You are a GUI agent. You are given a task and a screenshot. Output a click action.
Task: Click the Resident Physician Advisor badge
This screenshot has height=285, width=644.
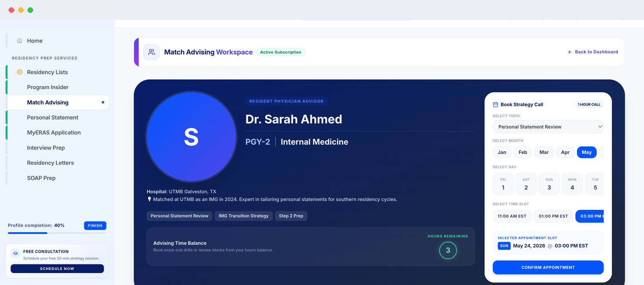pos(286,101)
